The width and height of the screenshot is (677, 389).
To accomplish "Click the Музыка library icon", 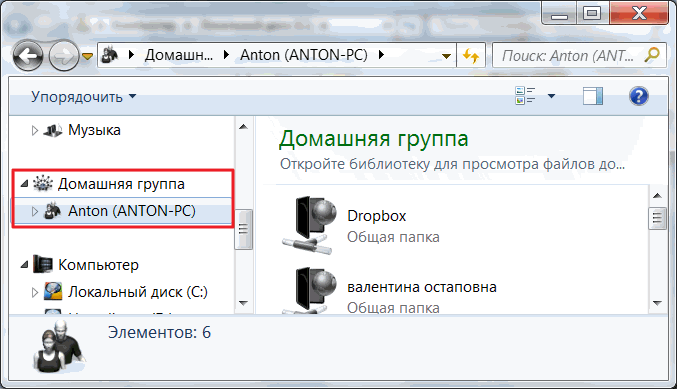I will [x=53, y=130].
